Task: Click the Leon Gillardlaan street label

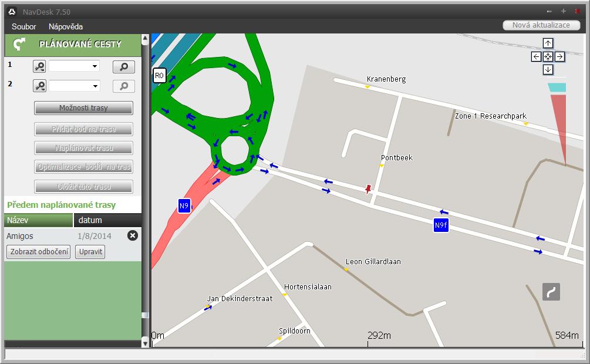Action: [373, 262]
